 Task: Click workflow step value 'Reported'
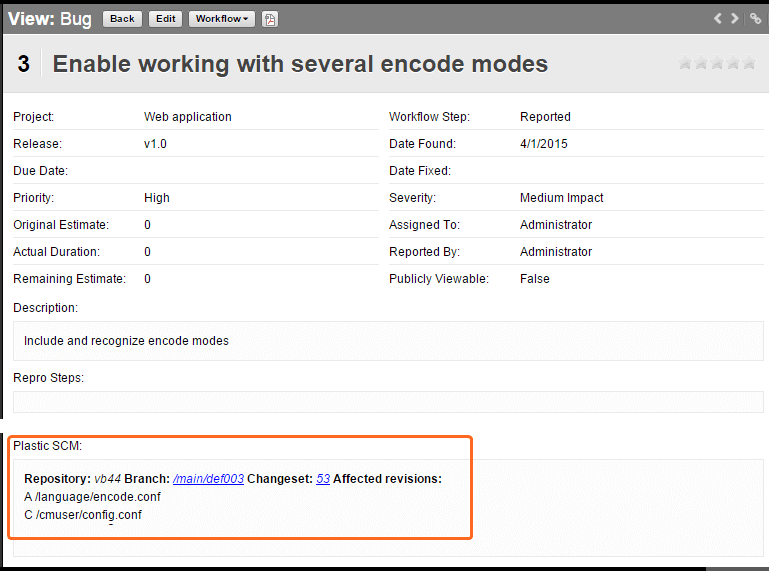545,117
